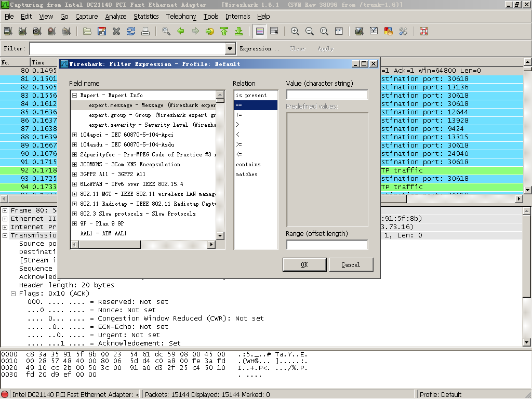532x399 pixels.
Task: Select the 'matches' relation
Action: click(256, 175)
